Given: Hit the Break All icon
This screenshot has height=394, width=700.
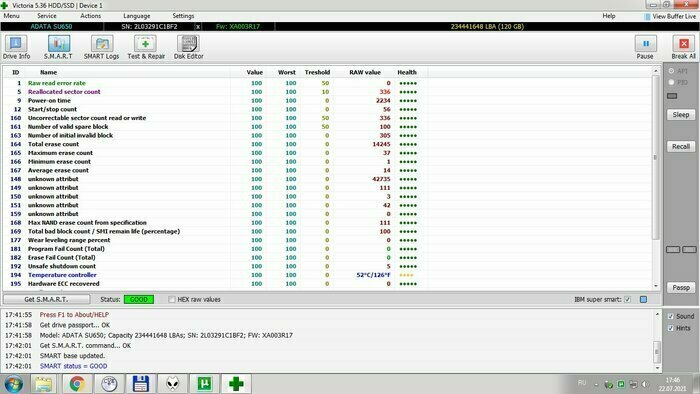Looking at the screenshot, I should pos(683,47).
